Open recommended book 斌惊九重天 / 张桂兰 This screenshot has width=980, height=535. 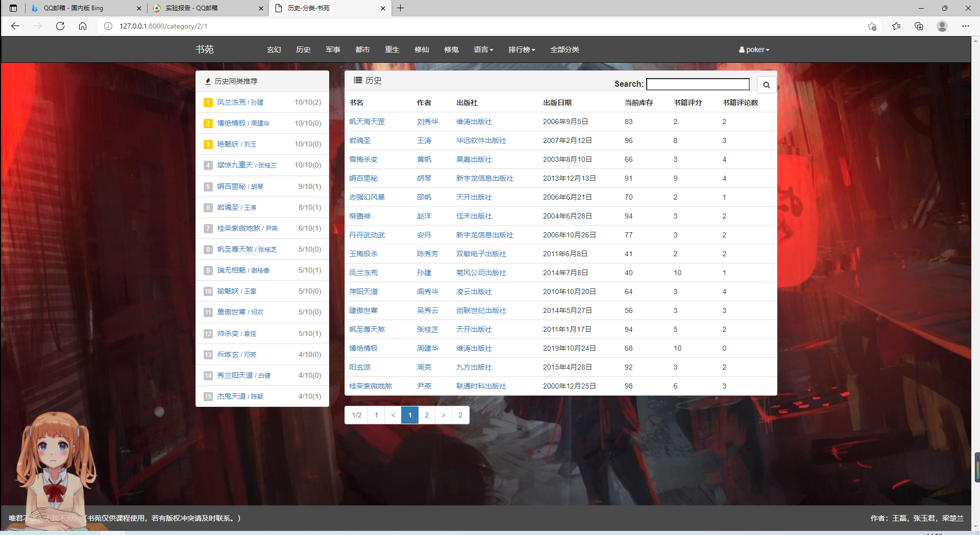pos(247,165)
